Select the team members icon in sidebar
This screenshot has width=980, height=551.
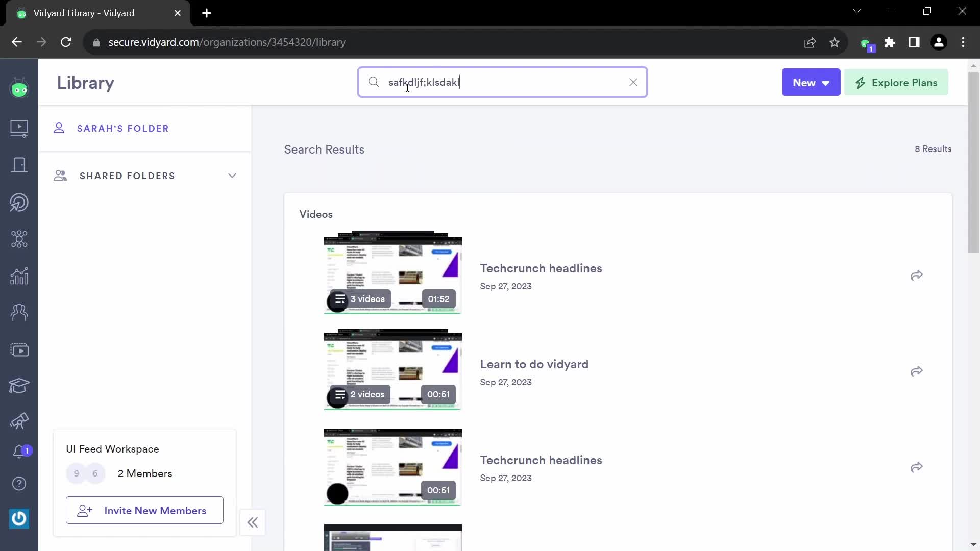(19, 312)
